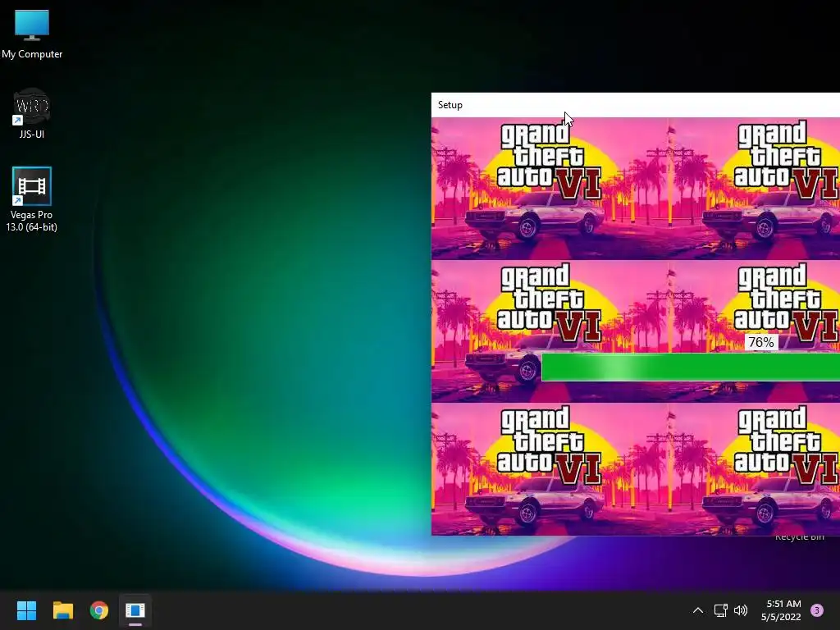Open notification center badge showing 3
This screenshot has height=630, width=840.
pos(817,610)
